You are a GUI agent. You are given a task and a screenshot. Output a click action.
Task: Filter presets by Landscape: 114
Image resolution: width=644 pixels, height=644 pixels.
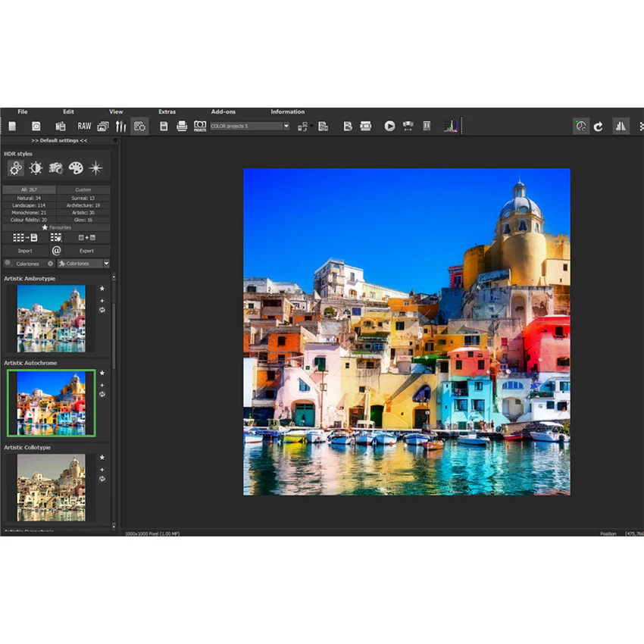pos(29,205)
